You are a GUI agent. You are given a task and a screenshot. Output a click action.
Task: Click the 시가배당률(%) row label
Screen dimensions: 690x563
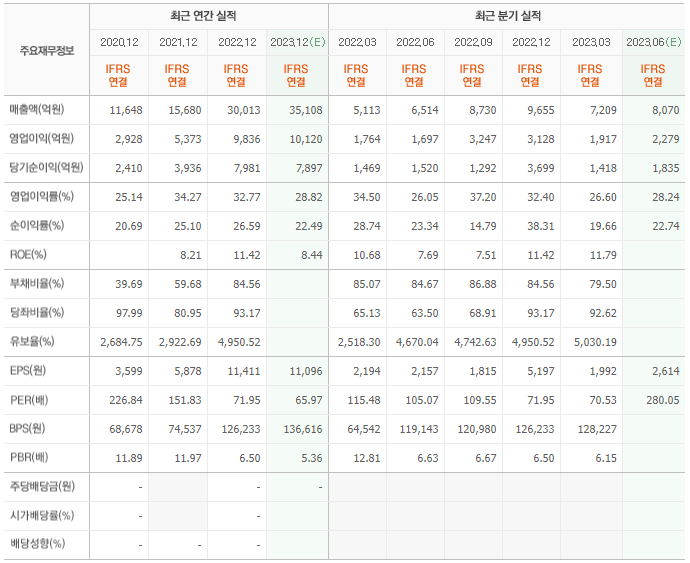(42, 515)
